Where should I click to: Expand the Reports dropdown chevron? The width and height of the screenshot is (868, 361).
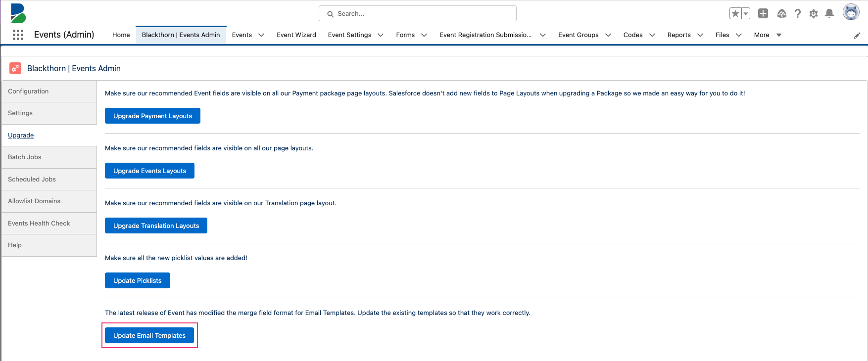click(700, 35)
